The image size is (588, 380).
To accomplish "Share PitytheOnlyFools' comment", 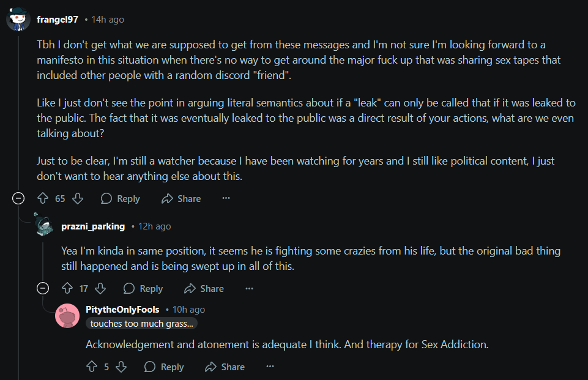I will (x=225, y=367).
